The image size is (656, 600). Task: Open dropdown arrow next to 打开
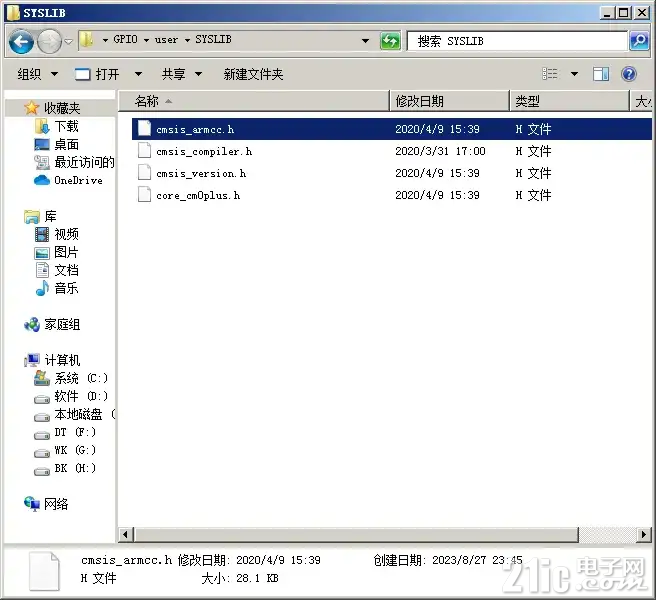(x=138, y=74)
